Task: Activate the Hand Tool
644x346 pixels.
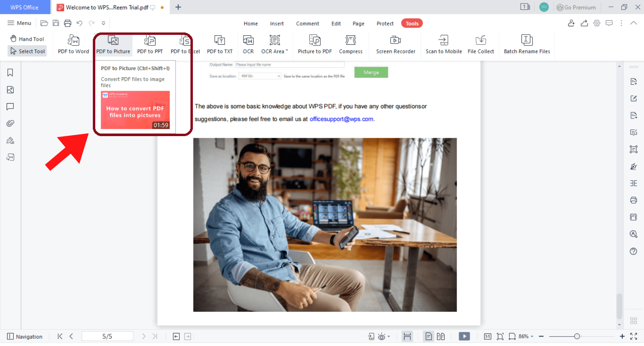Action: (27, 39)
